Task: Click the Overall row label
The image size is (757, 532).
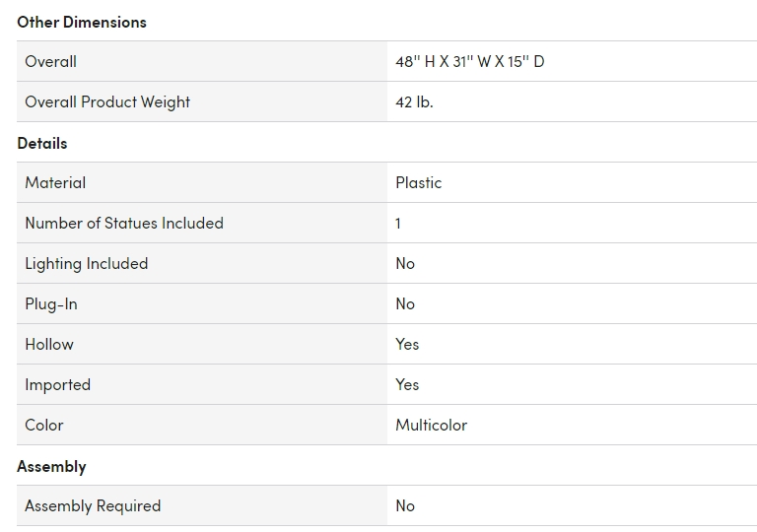Action: [x=51, y=61]
